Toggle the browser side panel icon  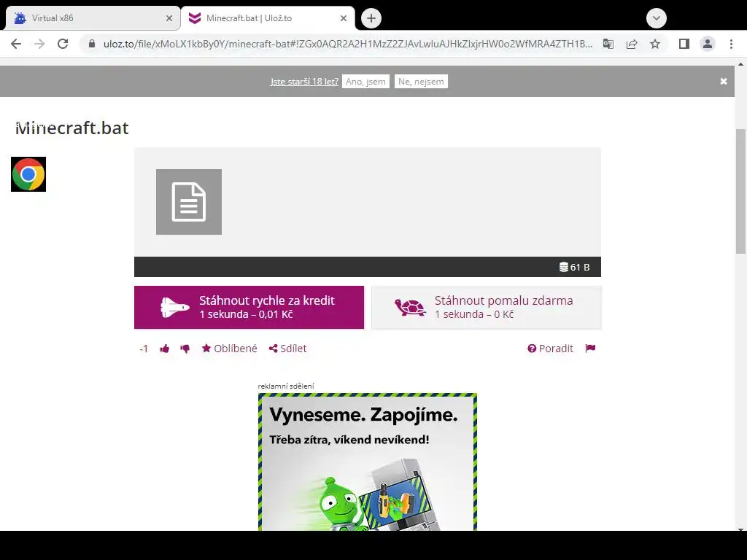pyautogui.click(x=684, y=44)
